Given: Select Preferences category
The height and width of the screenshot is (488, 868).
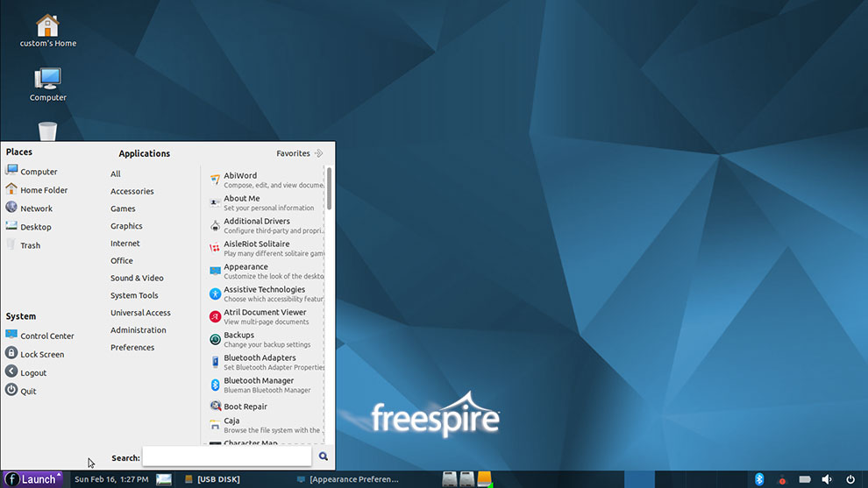Looking at the screenshot, I should coord(132,348).
